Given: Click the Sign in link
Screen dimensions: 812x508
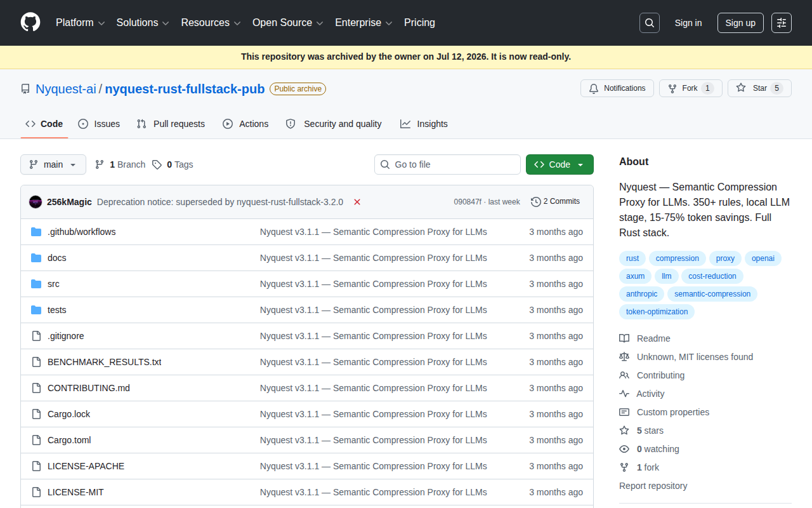Looking at the screenshot, I should point(688,23).
